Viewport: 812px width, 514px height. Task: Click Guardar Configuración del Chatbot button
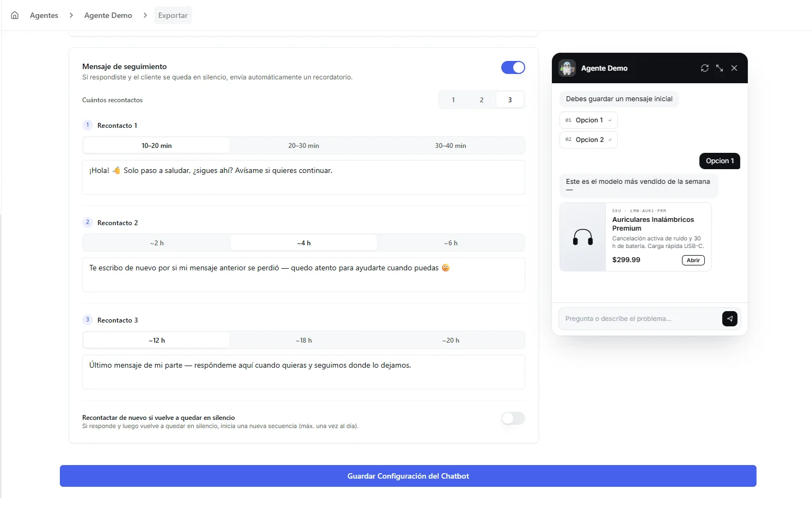(408, 476)
